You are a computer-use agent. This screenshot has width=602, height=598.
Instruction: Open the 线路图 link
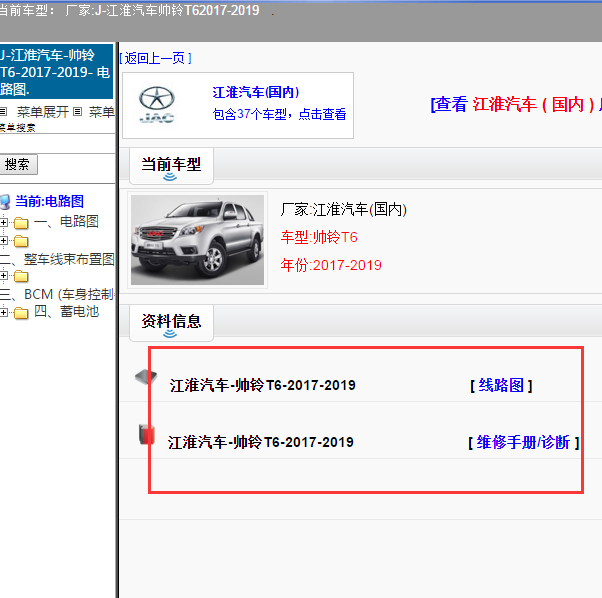[501, 385]
